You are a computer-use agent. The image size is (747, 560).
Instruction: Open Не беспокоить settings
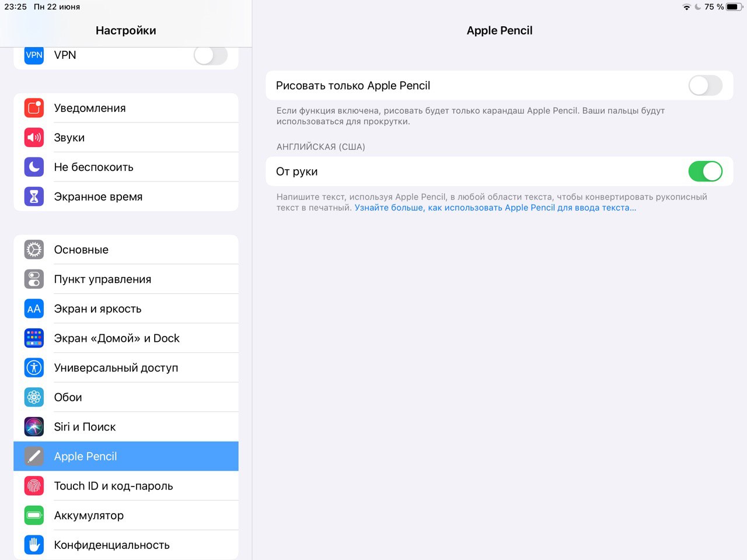pos(126,167)
